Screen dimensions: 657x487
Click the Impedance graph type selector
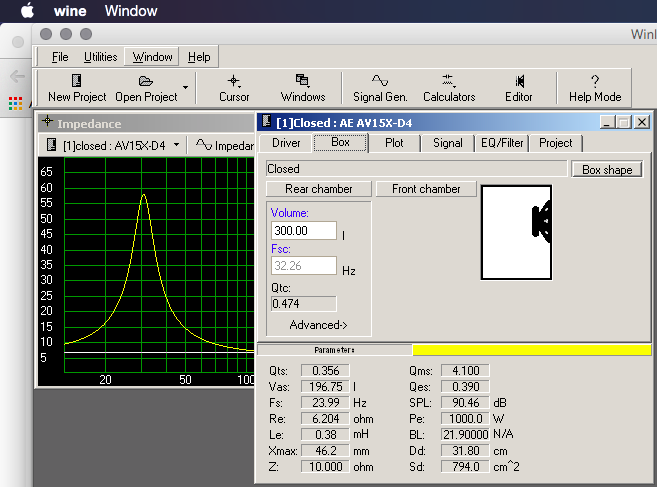click(x=224, y=145)
